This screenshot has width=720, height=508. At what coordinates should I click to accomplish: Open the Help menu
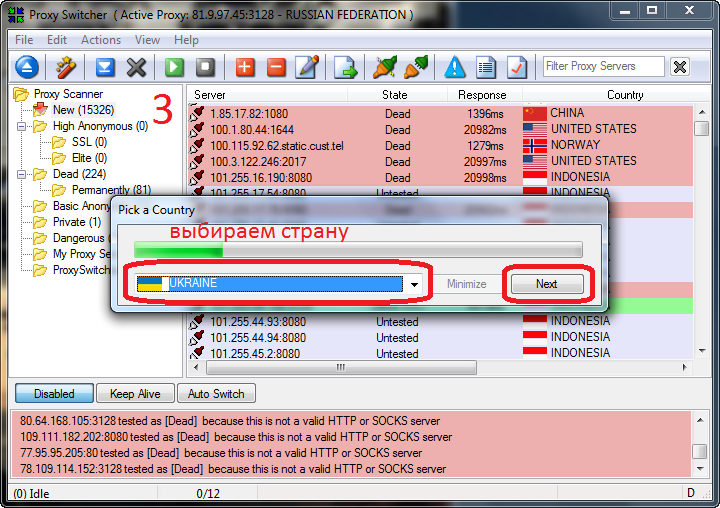point(186,40)
